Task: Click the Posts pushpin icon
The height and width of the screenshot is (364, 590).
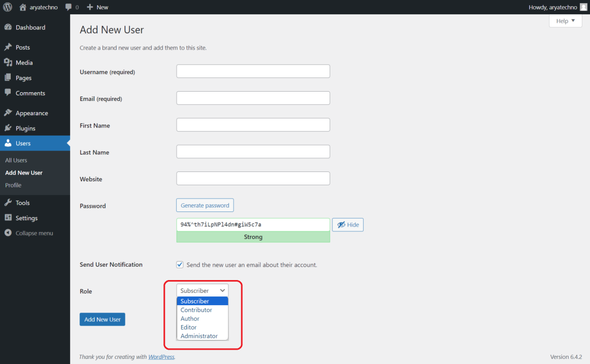Action: coord(8,47)
